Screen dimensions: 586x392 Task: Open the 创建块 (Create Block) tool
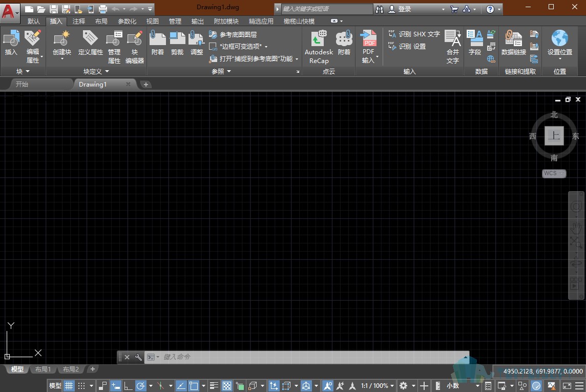click(61, 38)
